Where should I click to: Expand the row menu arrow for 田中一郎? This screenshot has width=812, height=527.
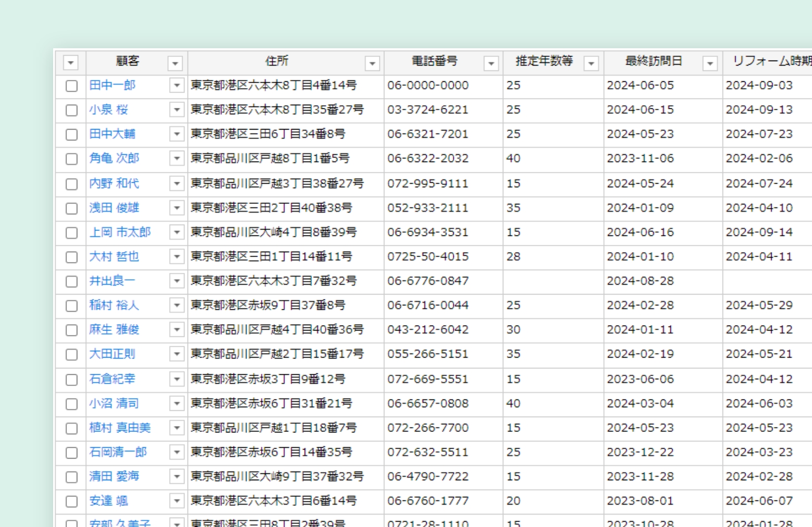177,85
